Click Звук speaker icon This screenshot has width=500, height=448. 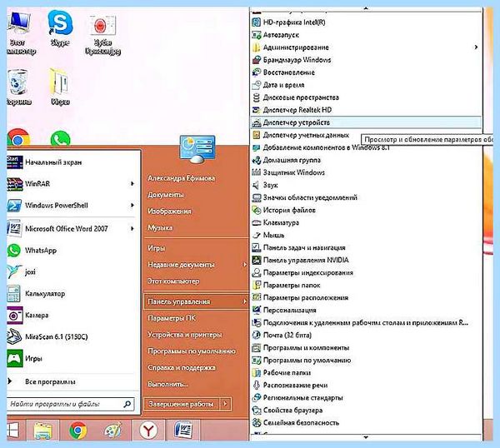tap(257, 185)
